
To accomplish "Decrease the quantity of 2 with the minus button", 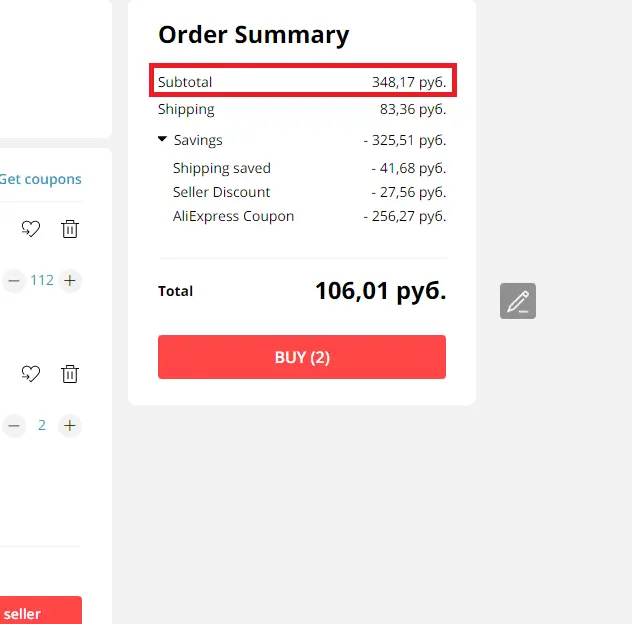I will (14, 425).
